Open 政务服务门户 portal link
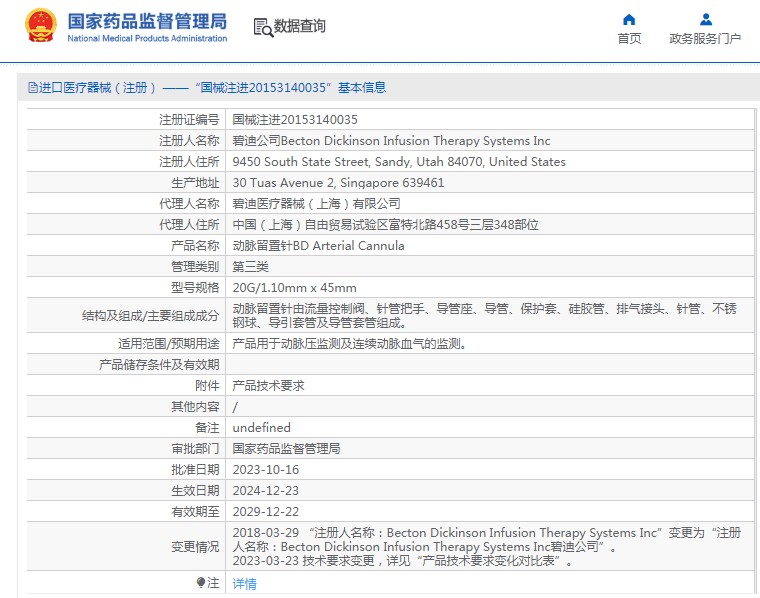This screenshot has width=760, height=598. coord(705,38)
